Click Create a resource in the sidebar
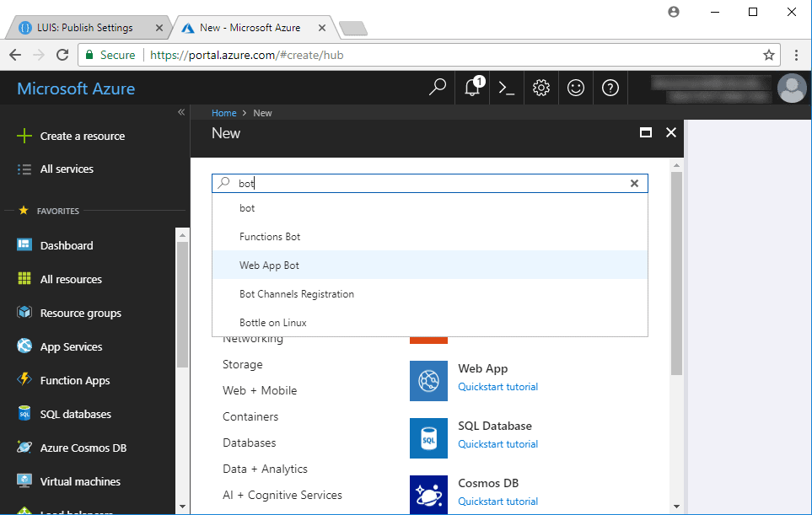The height and width of the screenshot is (515, 812). [83, 137]
